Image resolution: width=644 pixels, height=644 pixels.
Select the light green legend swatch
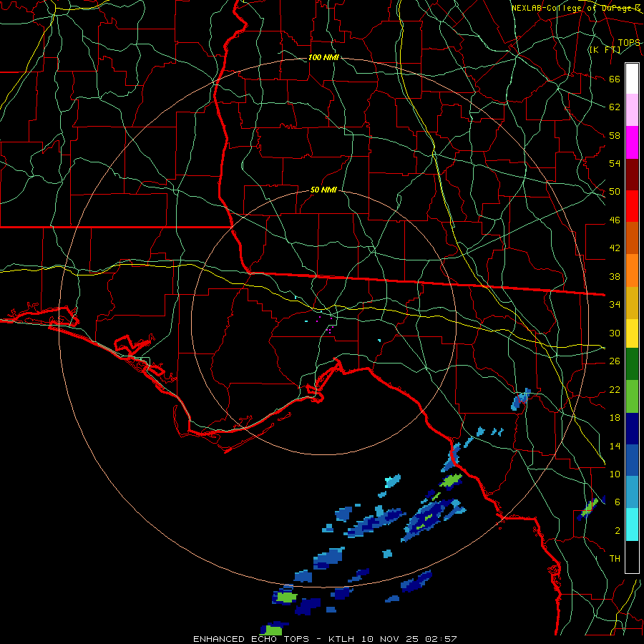(x=632, y=396)
